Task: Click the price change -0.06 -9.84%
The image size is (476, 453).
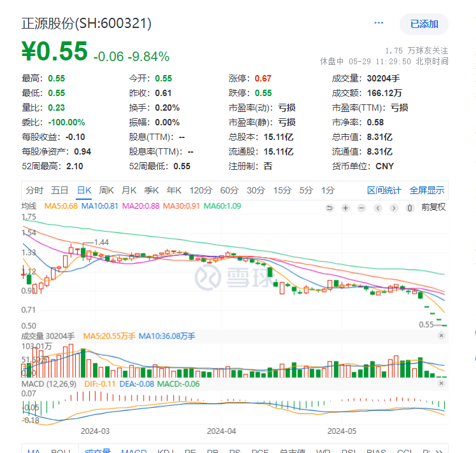Action: 132,57
